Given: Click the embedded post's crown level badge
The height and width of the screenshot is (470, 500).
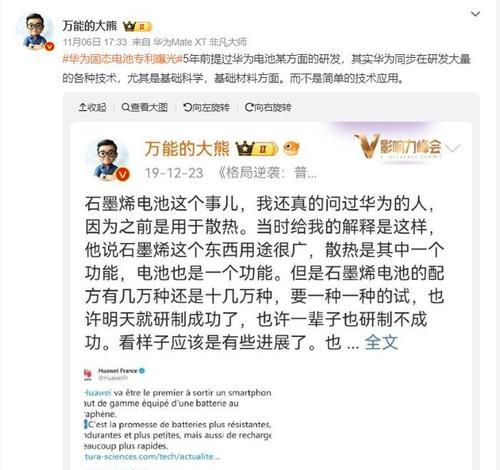Looking at the screenshot, I should click(x=256, y=149).
